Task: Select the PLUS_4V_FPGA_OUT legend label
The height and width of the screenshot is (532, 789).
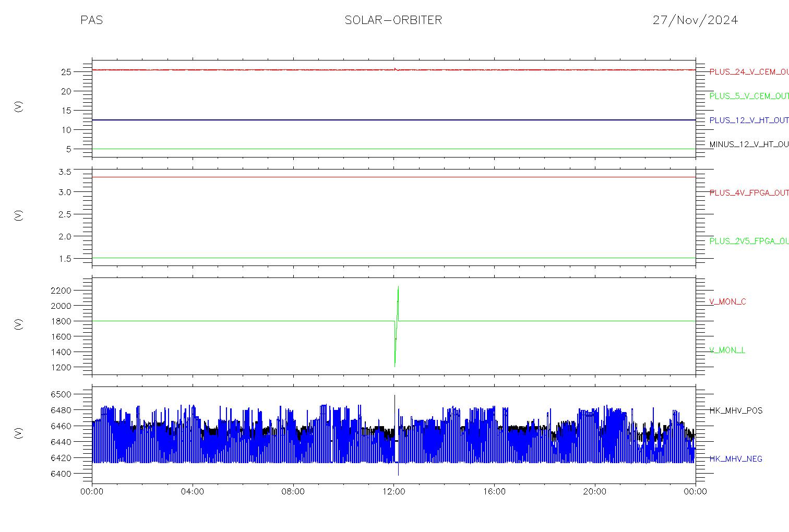Action: 749,193
